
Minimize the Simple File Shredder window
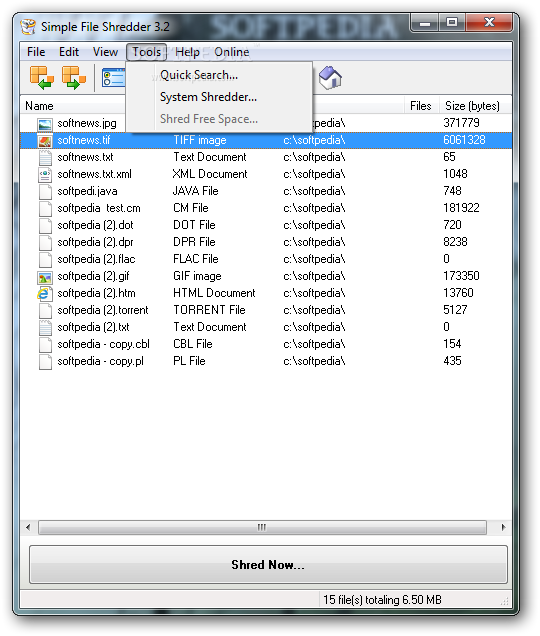425,23
